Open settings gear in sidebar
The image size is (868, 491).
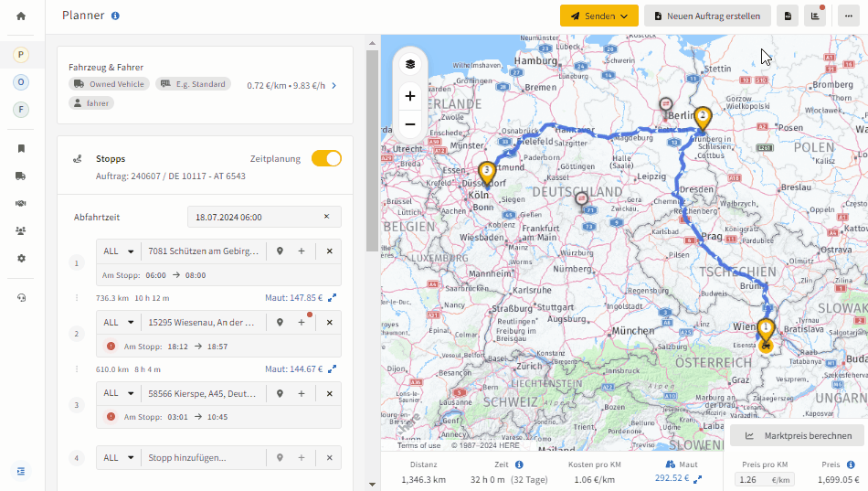click(x=21, y=258)
